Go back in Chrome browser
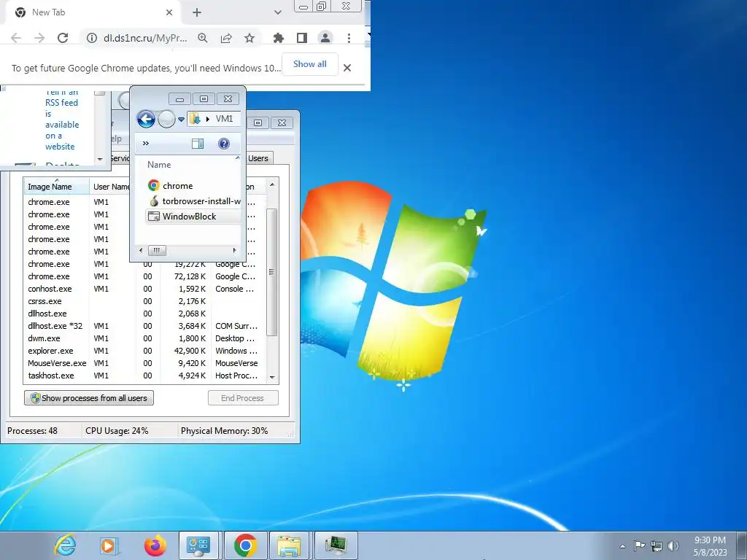747x560 pixels. point(16,38)
